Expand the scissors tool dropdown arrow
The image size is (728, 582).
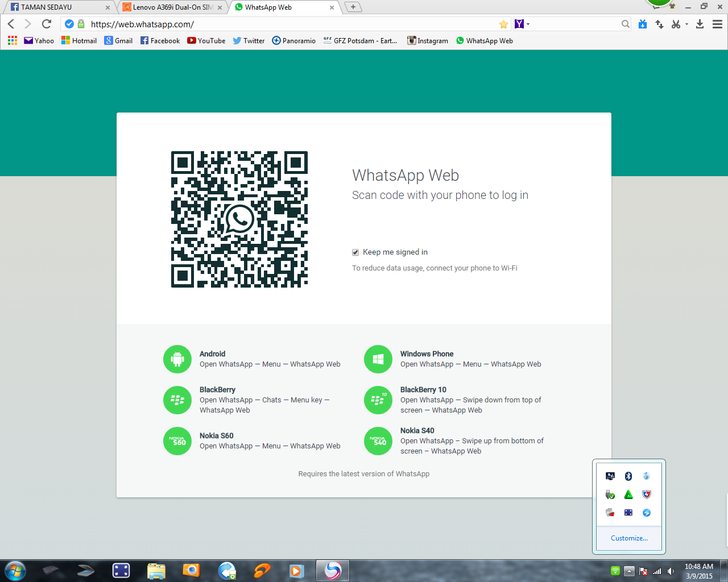(x=686, y=24)
